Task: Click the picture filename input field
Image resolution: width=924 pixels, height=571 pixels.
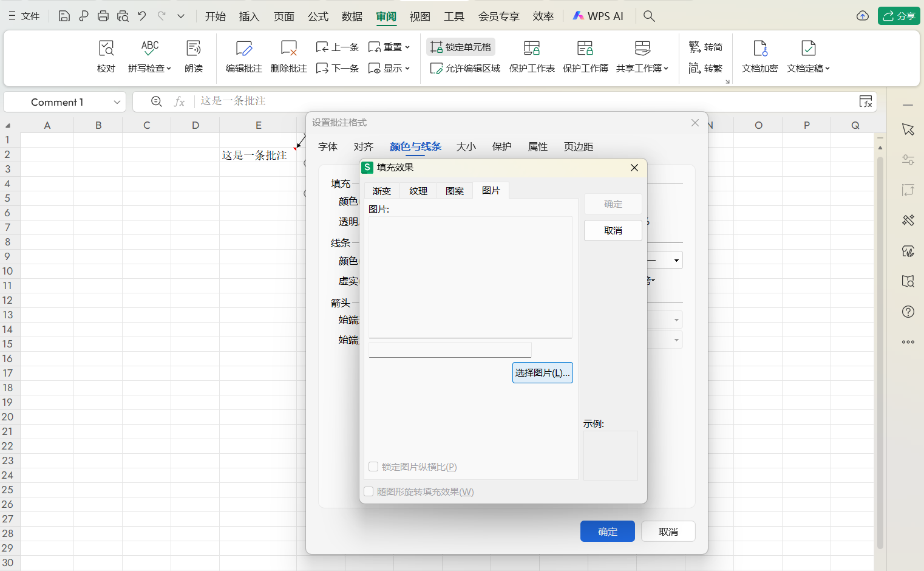Action: [x=449, y=349]
